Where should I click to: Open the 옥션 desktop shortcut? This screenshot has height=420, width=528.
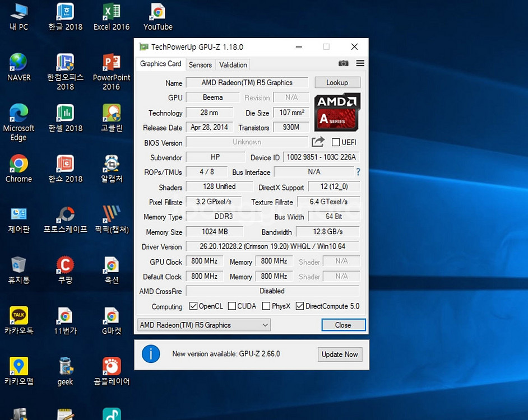(x=112, y=270)
